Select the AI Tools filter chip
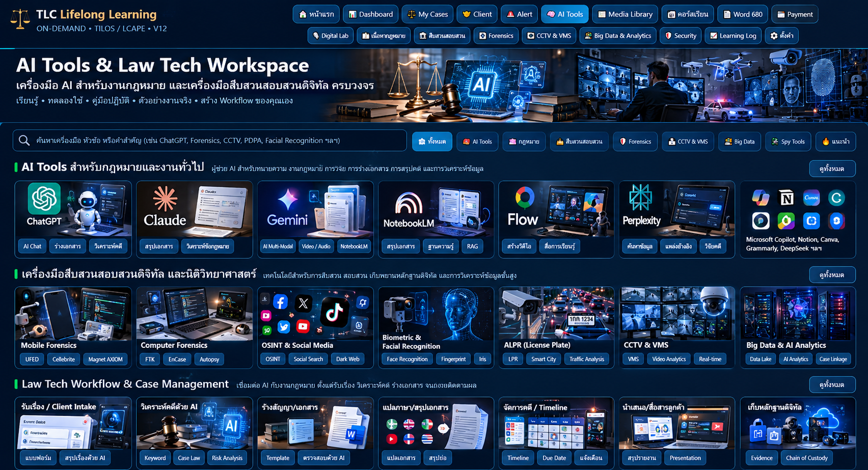 (x=477, y=142)
